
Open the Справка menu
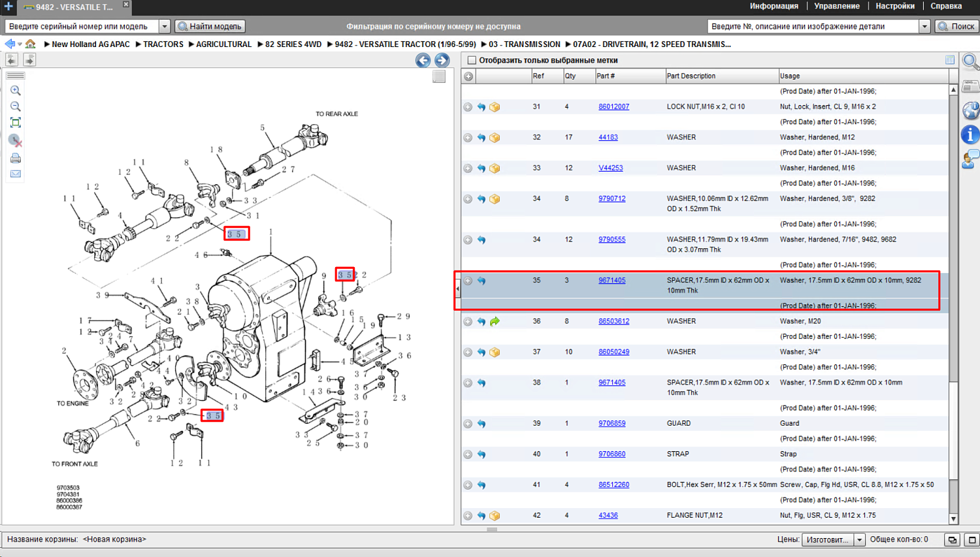946,6
